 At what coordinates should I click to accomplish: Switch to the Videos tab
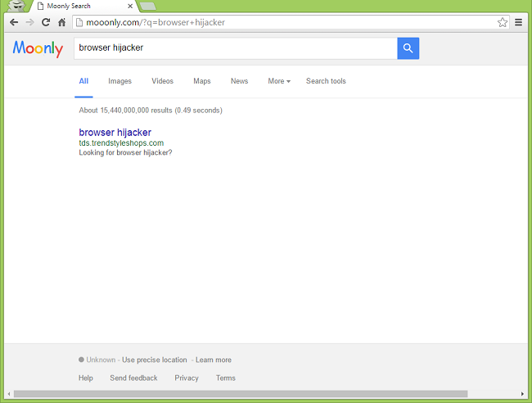click(x=163, y=81)
